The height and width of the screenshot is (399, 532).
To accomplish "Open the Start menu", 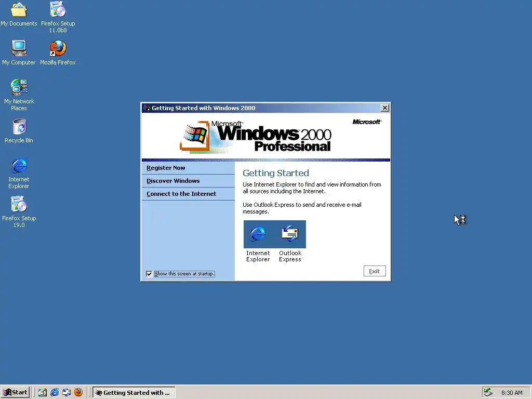I will [15, 392].
